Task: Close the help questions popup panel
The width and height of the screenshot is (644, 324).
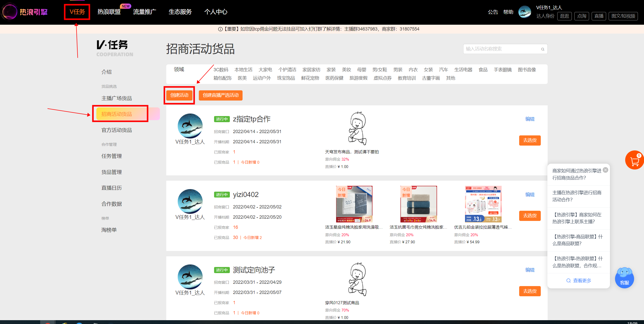Action: 605,170
